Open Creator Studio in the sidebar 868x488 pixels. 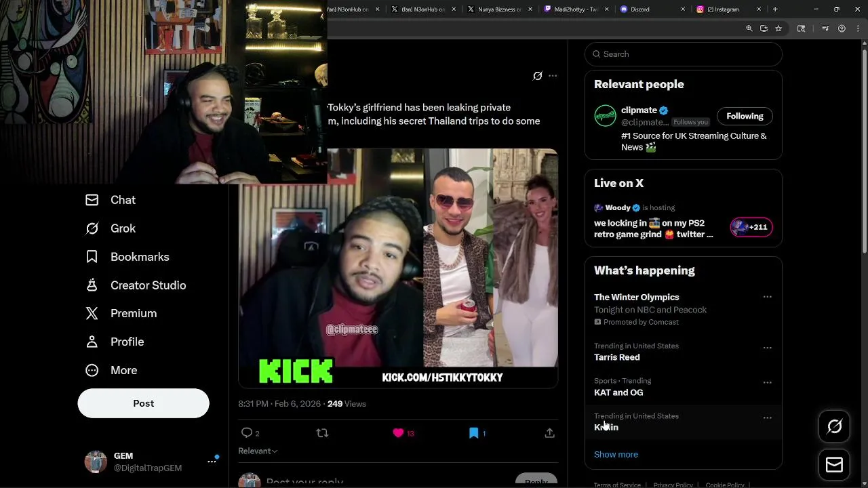(135, 285)
